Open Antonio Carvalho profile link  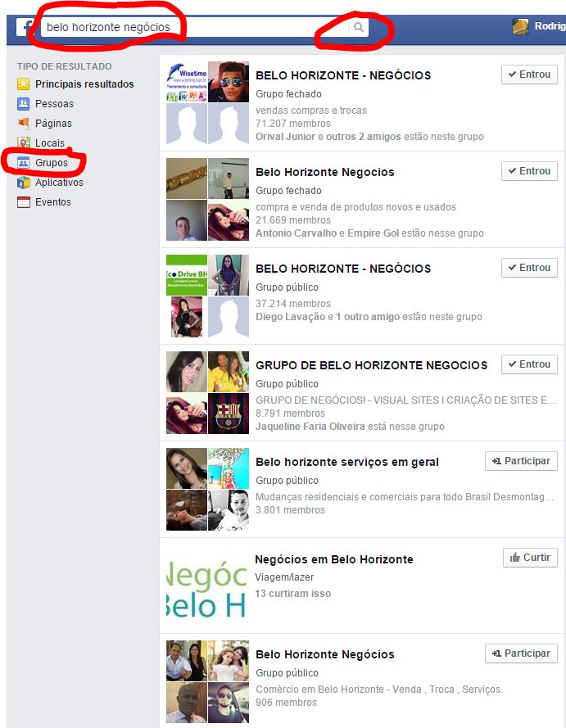(x=296, y=233)
